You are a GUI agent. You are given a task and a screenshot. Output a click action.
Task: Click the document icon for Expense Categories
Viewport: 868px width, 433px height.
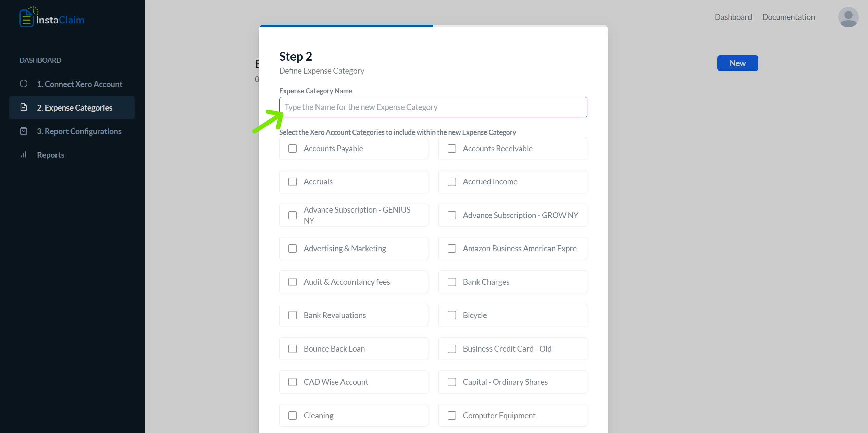pyautogui.click(x=24, y=107)
